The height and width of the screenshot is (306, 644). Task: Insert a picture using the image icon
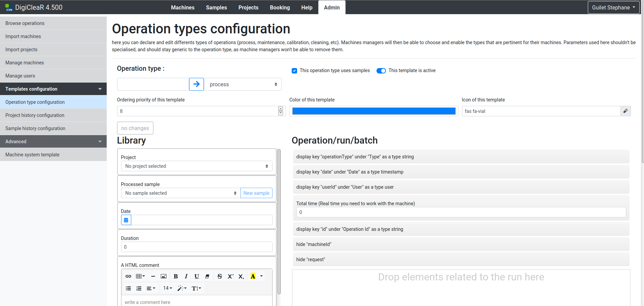[164, 276]
